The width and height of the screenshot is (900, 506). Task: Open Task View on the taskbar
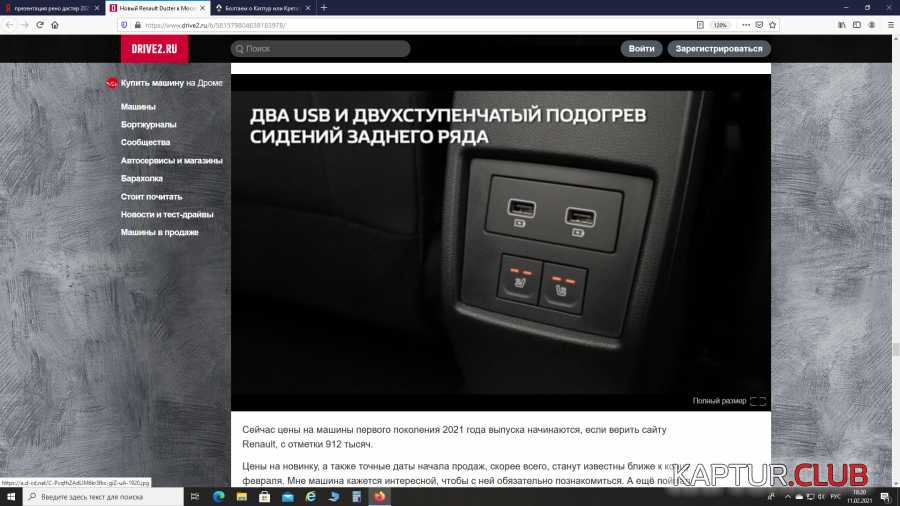click(195, 497)
